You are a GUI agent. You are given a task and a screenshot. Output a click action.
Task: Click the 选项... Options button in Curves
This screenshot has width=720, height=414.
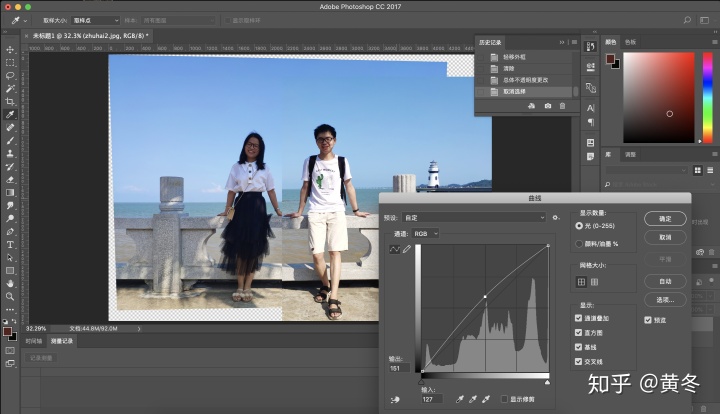[665, 300]
